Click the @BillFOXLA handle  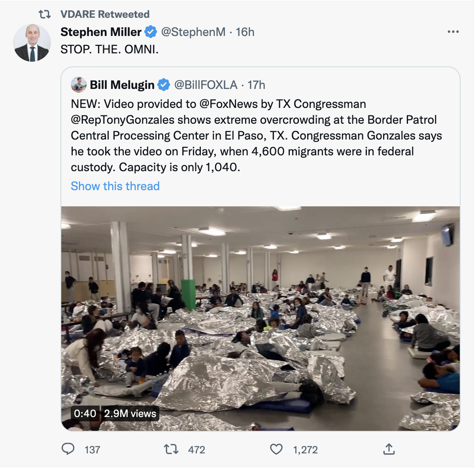[206, 85]
